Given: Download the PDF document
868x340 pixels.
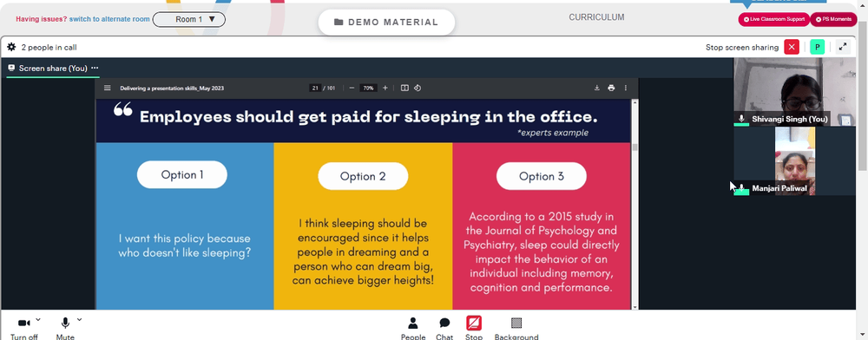Looking at the screenshot, I should 597,88.
